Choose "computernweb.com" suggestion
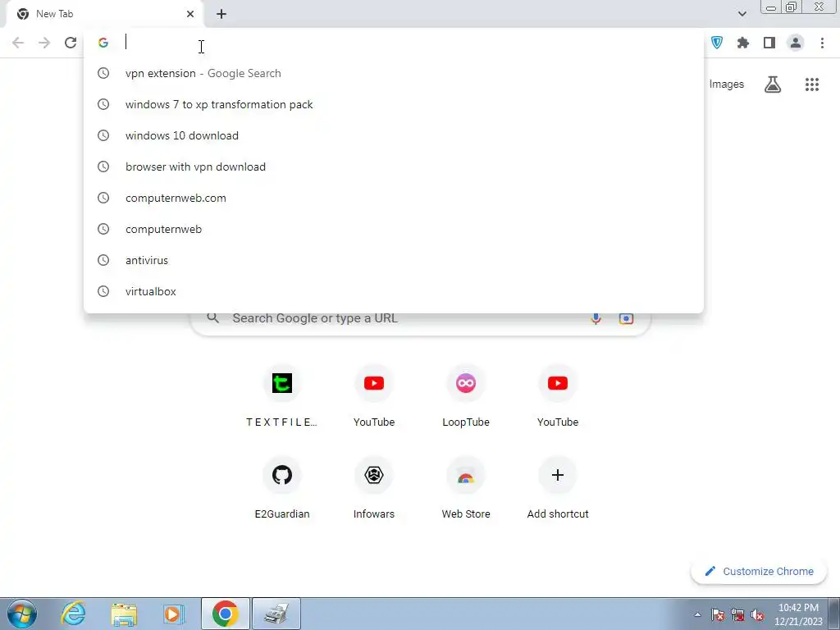This screenshot has height=630, width=840. 394,198
